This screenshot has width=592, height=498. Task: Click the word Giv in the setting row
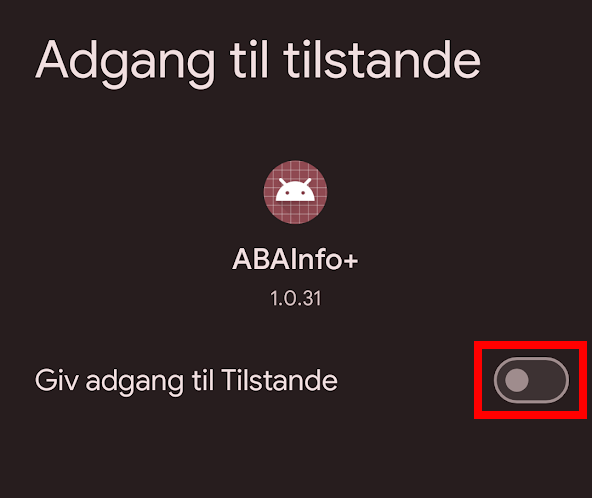point(57,380)
